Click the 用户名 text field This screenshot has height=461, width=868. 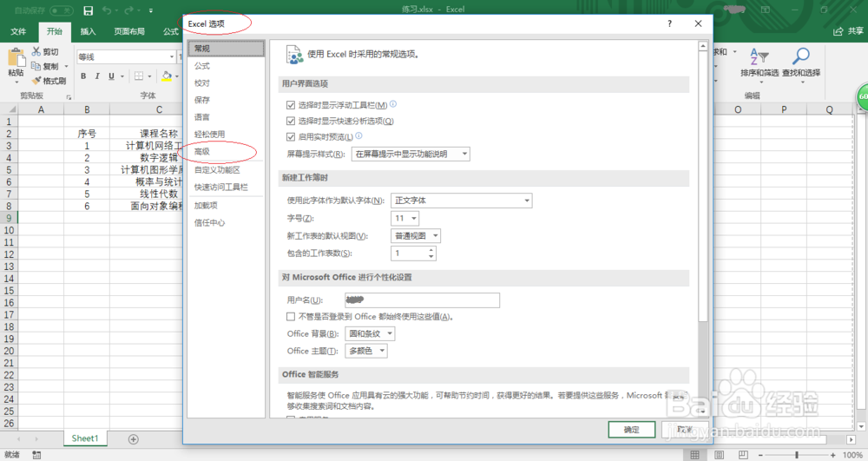point(422,300)
